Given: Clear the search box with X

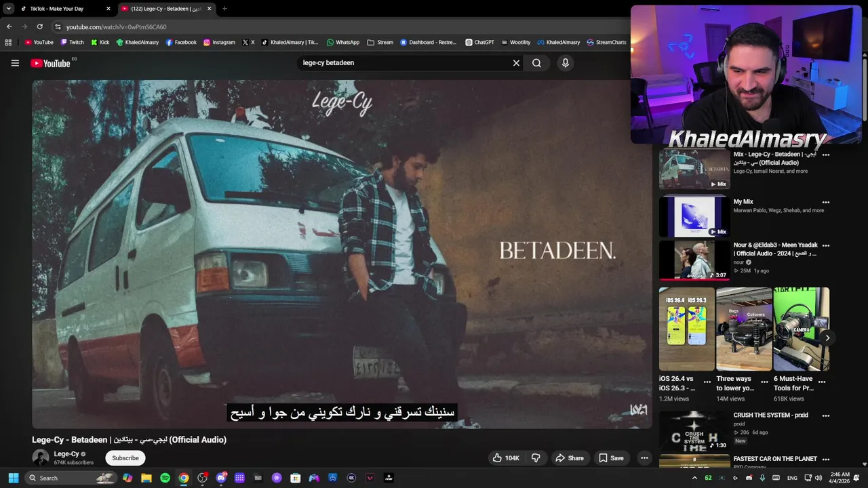Looking at the screenshot, I should pos(516,63).
